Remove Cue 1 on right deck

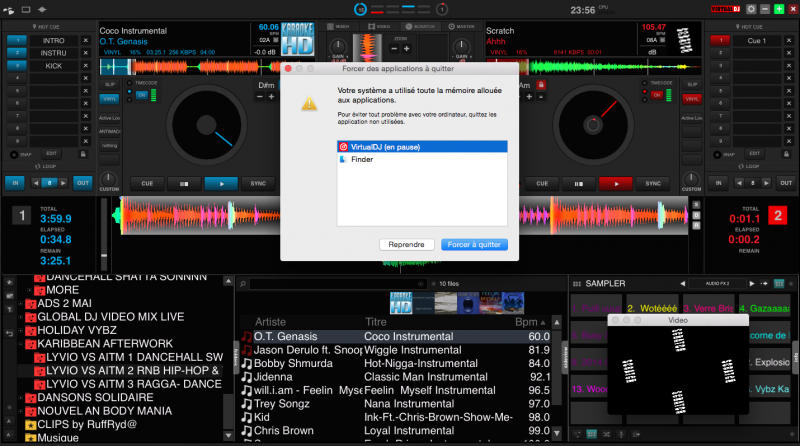tap(789, 41)
